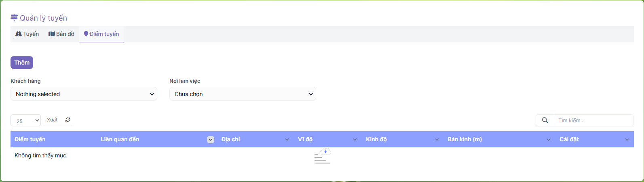Click the magnifier search icon
The height and width of the screenshot is (182, 644).
point(545,120)
